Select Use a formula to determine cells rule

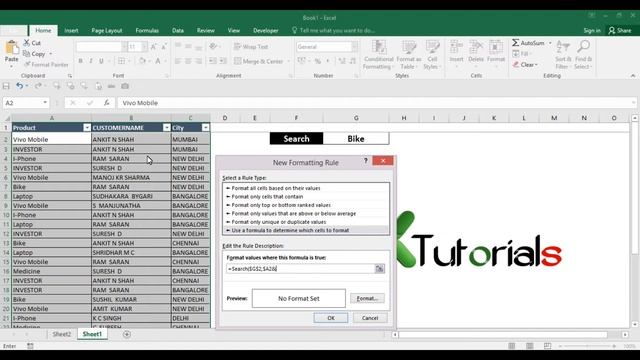coord(306,230)
